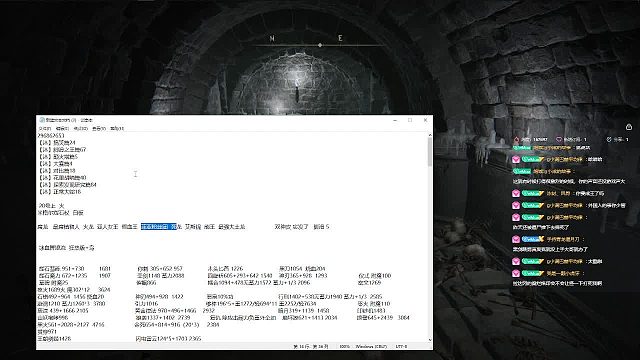
Task: Click the Notepad scrollbar down arrow
Action: (430, 340)
